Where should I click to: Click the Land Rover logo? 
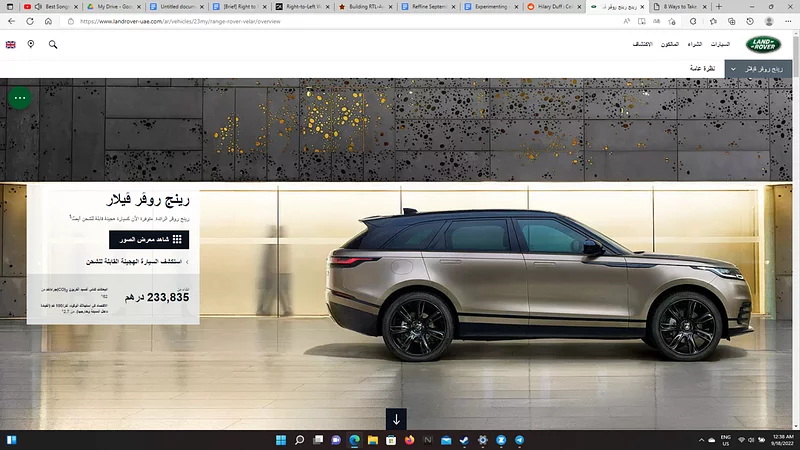point(763,44)
